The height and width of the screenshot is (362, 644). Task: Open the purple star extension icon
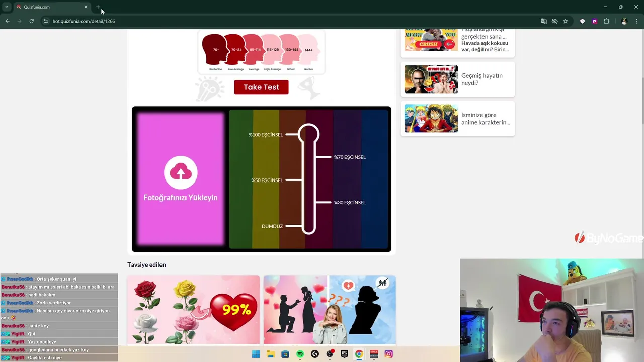pyautogui.click(x=594, y=21)
